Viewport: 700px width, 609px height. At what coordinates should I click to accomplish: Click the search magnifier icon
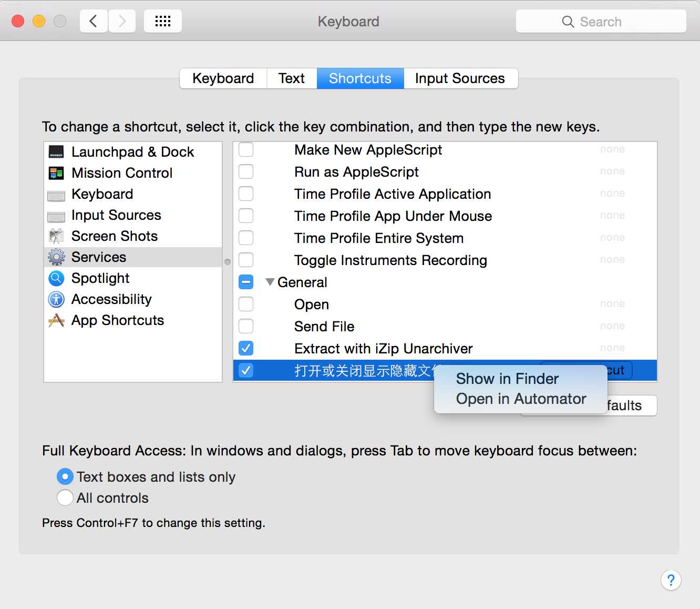point(568,22)
